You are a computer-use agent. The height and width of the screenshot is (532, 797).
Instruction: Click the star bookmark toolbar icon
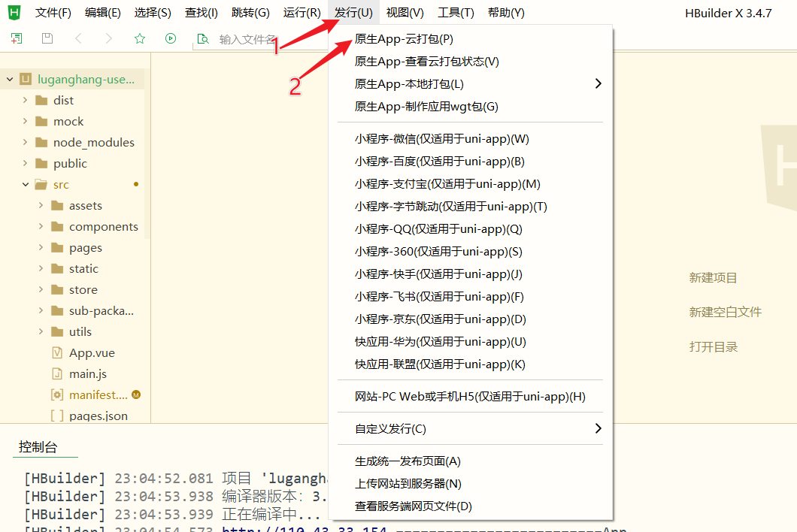tap(140, 38)
